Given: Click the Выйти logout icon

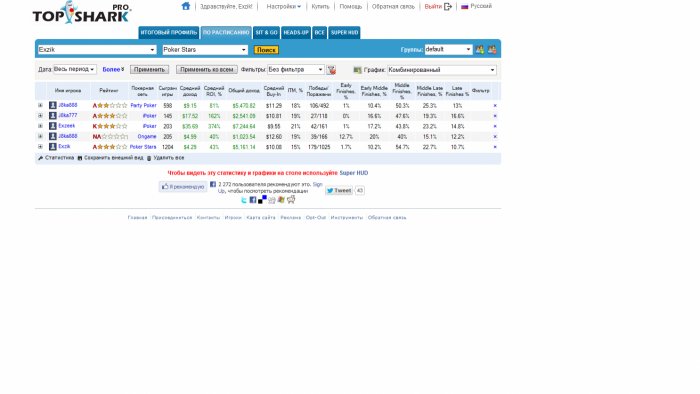Looking at the screenshot, I should pos(448,7).
